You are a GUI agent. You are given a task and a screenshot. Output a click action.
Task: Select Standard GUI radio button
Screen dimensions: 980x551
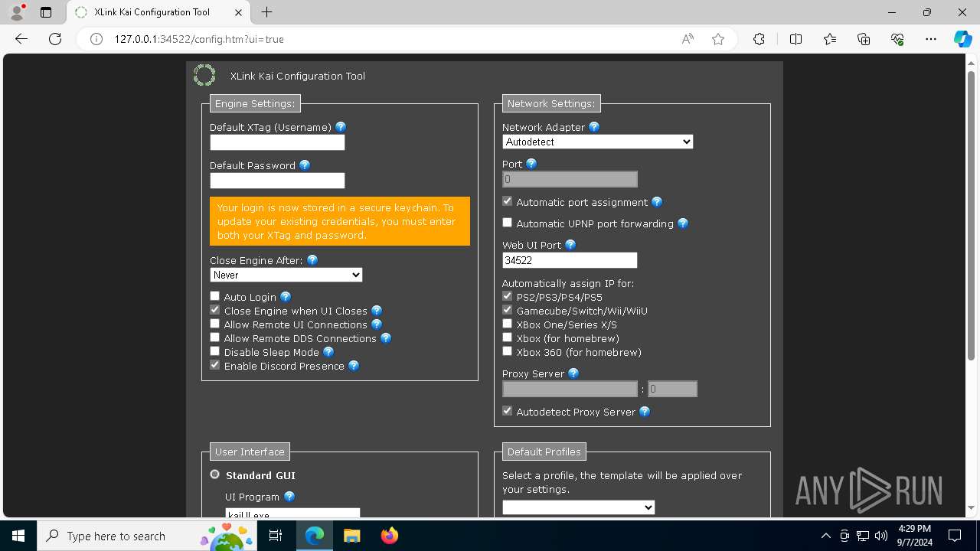[x=215, y=474]
